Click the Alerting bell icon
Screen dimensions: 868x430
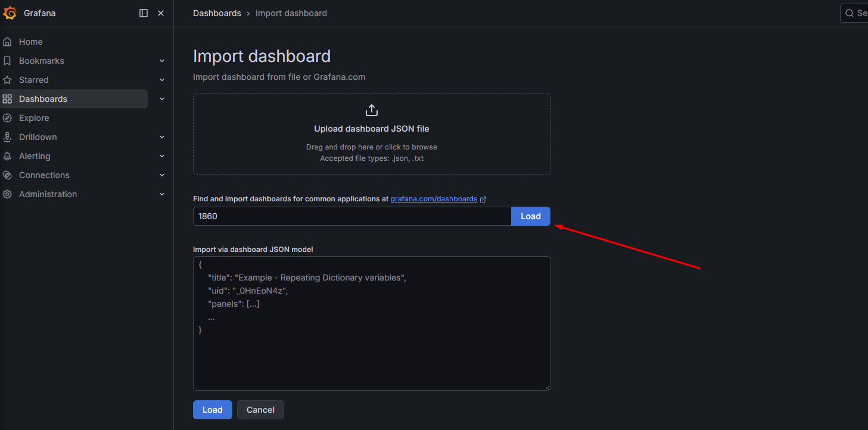coord(7,156)
